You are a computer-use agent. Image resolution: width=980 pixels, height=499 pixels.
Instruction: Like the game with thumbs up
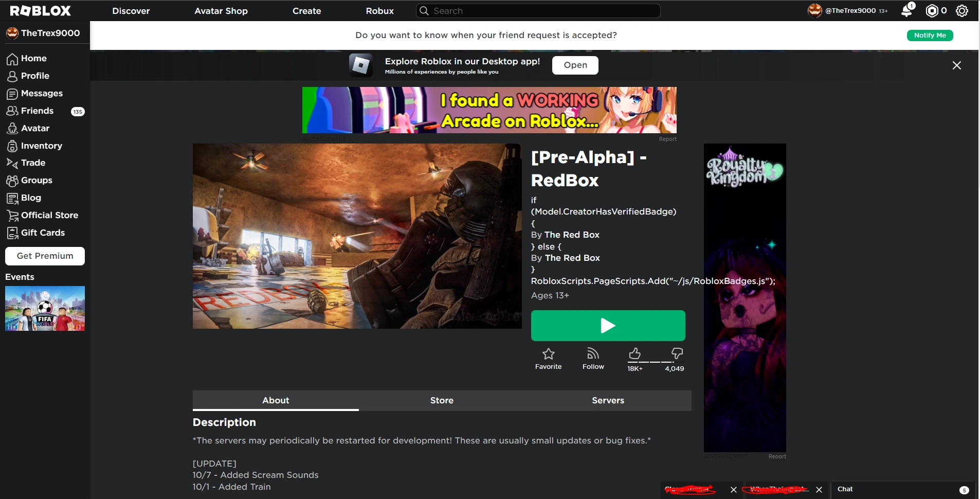coord(635,353)
